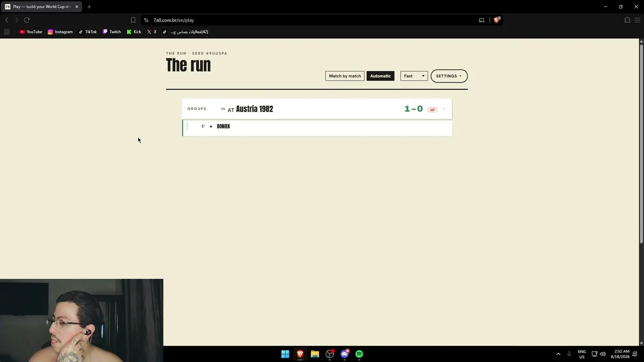Screen dimensions: 644x362
Task: Click the GROUPS stage label
Action: [197, 109]
